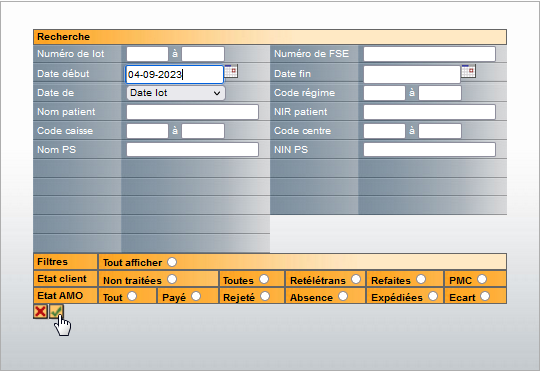
Task: Choose the PMC client state option
Action: coord(482,279)
